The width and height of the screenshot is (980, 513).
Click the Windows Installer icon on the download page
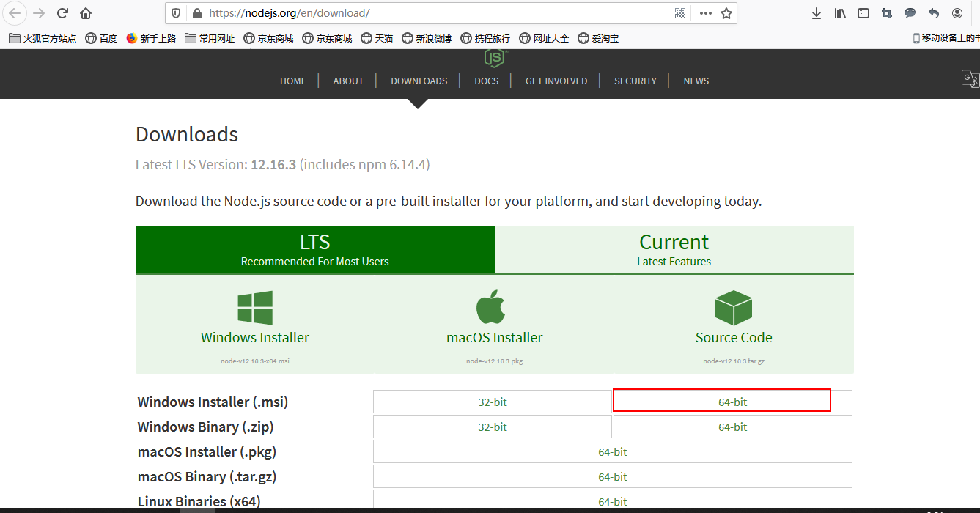pos(254,306)
